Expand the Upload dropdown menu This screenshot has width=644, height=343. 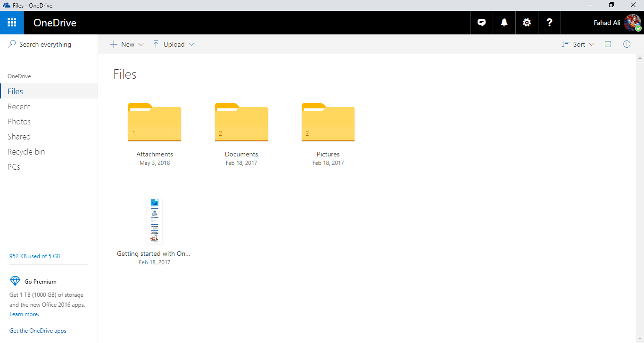191,44
